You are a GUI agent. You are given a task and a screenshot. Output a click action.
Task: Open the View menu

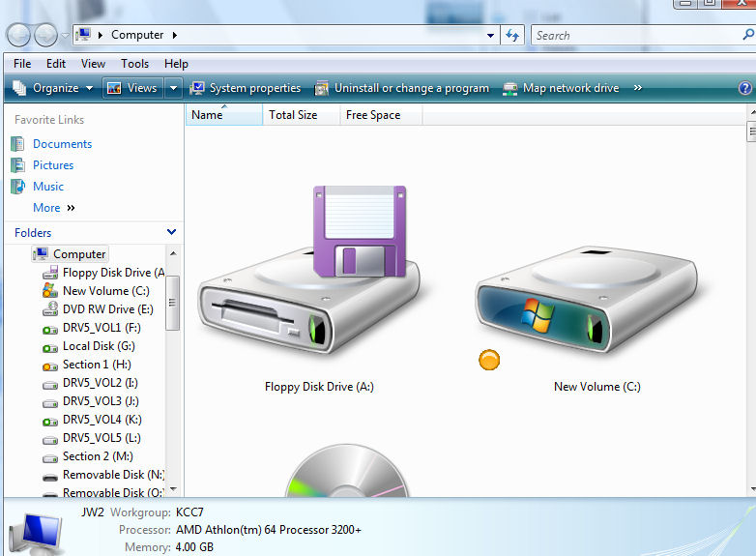point(93,64)
